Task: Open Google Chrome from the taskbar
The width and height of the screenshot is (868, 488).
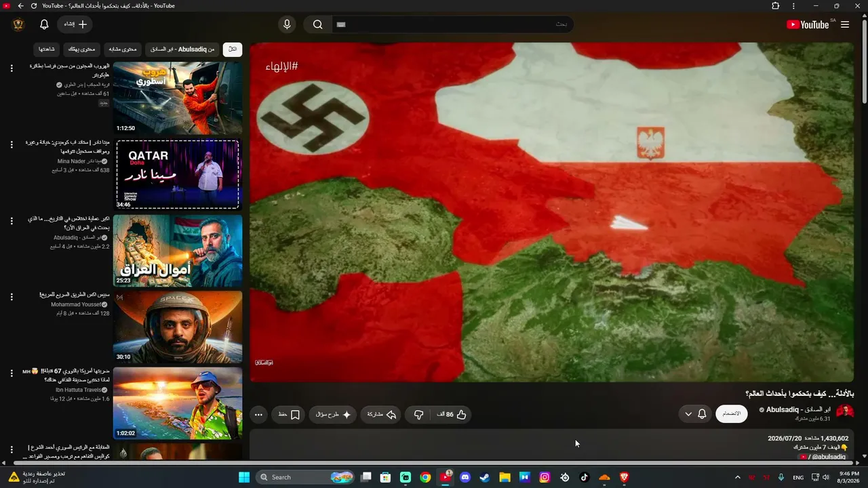Action: coord(425,477)
